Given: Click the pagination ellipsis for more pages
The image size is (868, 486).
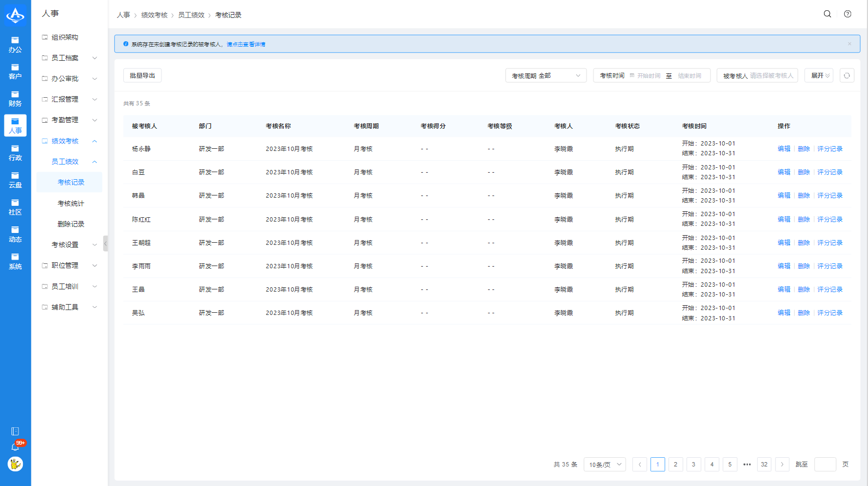Looking at the screenshot, I should tap(747, 464).
